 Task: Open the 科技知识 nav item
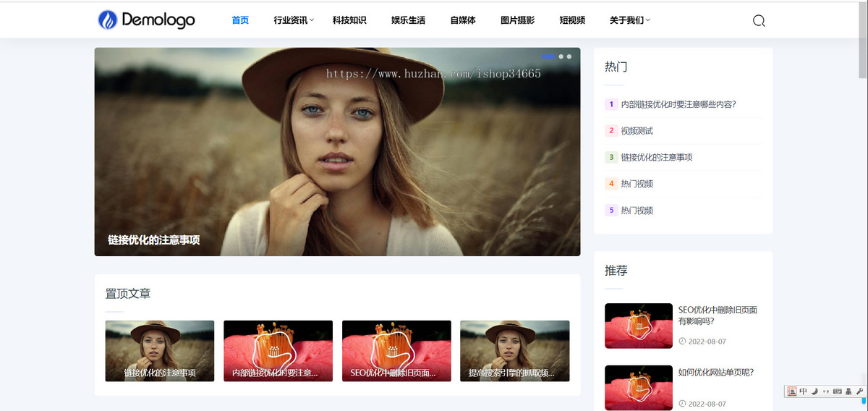[349, 20]
